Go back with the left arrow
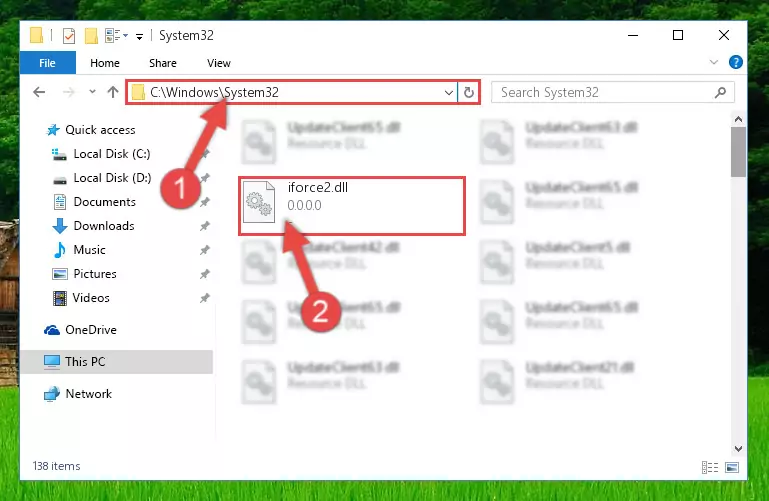769x501 pixels. pyautogui.click(x=39, y=92)
